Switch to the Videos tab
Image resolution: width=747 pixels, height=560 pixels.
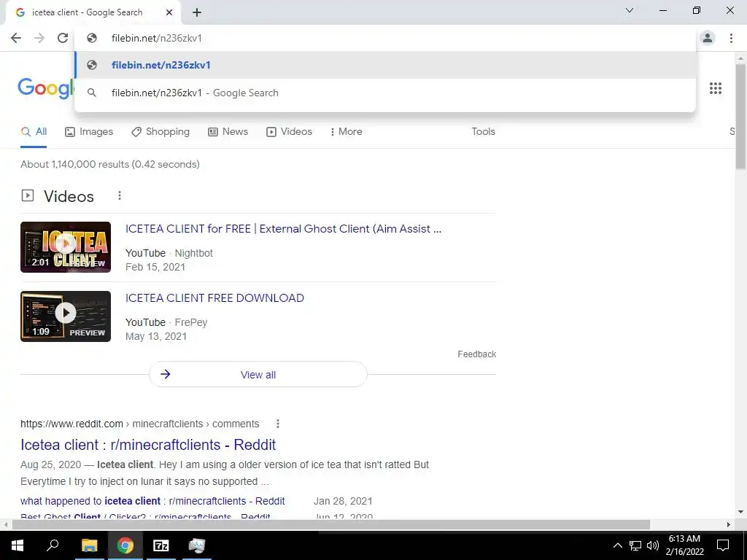[x=289, y=132]
